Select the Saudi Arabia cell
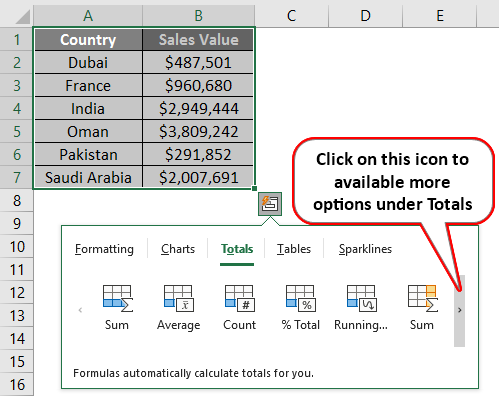The width and height of the screenshot is (499, 396). [x=88, y=177]
